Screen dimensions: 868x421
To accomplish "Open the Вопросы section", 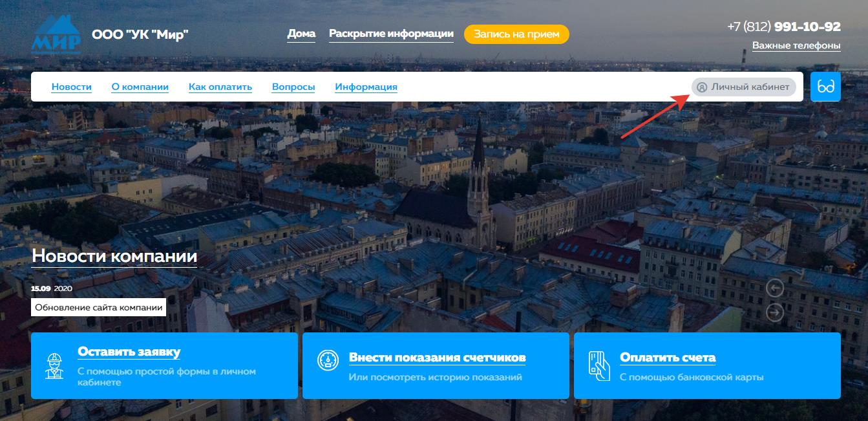I will coord(293,87).
